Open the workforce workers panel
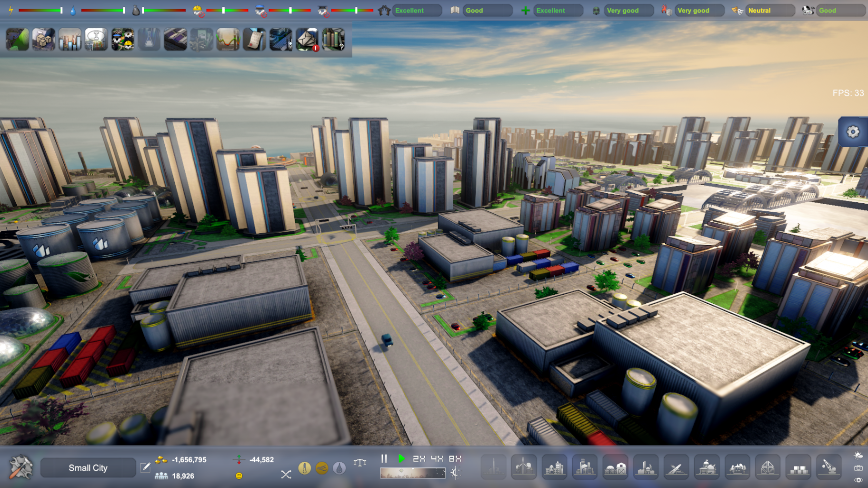Screen dimensions: 868x488 point(123,39)
